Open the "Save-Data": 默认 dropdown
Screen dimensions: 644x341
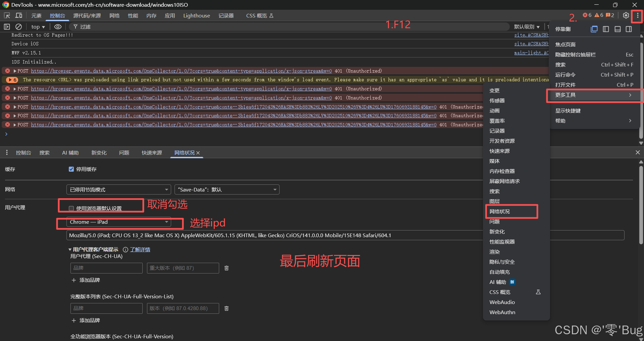click(x=227, y=189)
